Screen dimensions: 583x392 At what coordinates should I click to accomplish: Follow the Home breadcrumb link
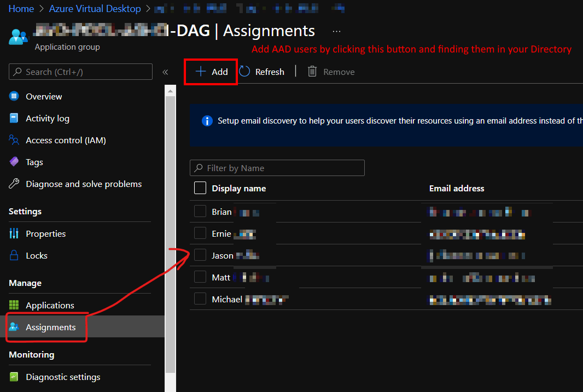(x=21, y=9)
